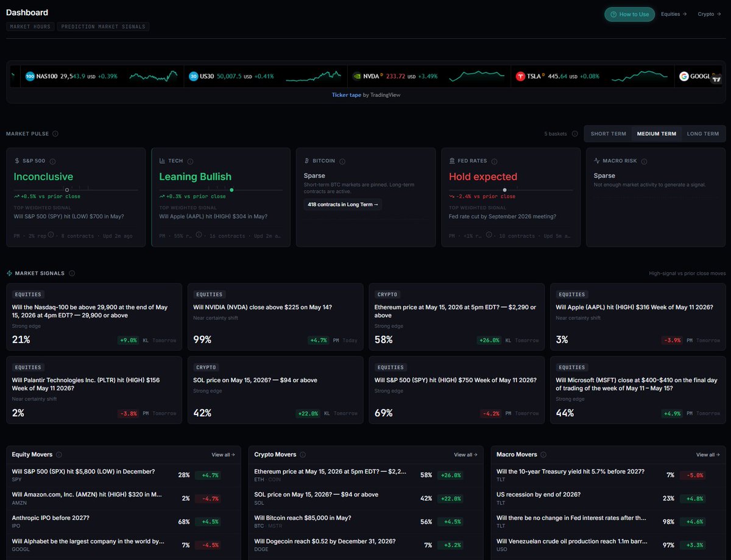Image resolution: width=731 pixels, height=560 pixels.
Task: Open the NVIDIA close above $225 signal card
Action: coord(275,317)
